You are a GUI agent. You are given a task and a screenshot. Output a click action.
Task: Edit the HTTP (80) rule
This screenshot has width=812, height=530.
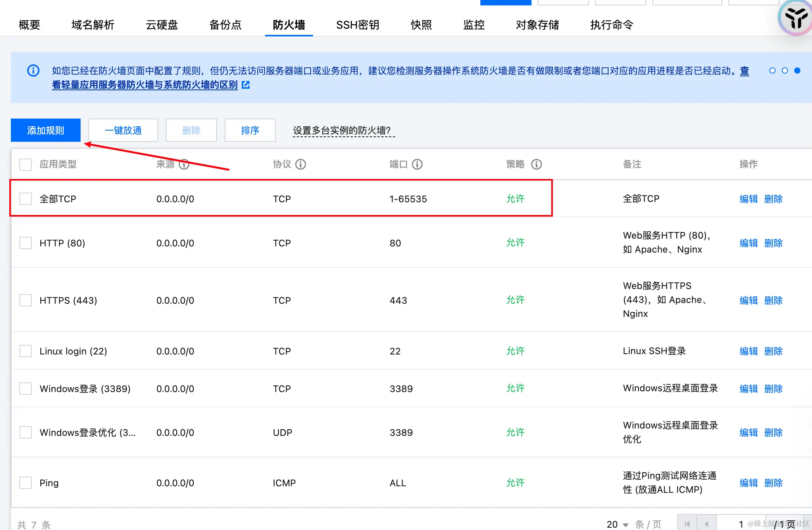(x=749, y=243)
